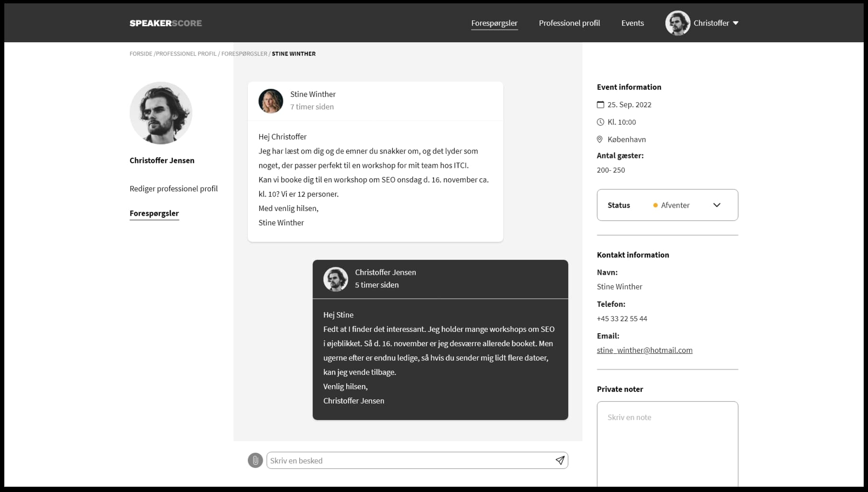Attach a file using the paperclip icon

[x=255, y=460]
